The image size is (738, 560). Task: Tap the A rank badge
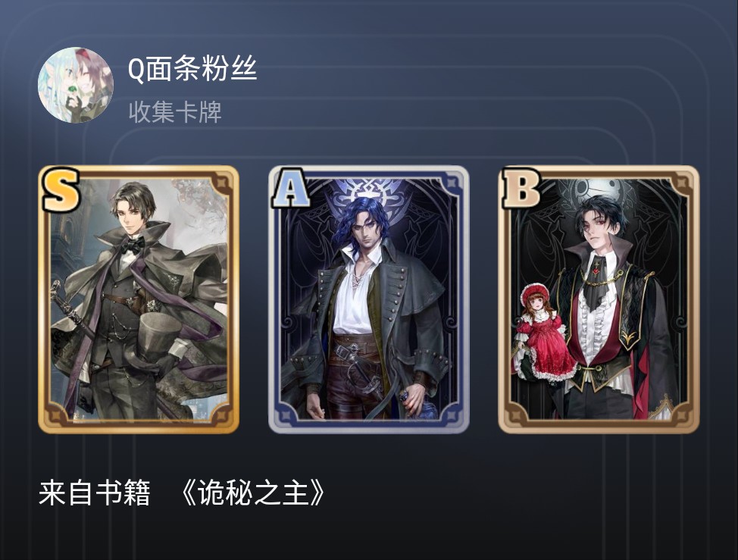point(290,189)
